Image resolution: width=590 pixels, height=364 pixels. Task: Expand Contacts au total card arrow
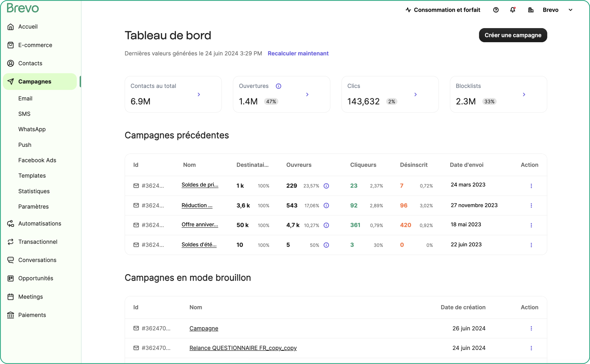tap(199, 94)
